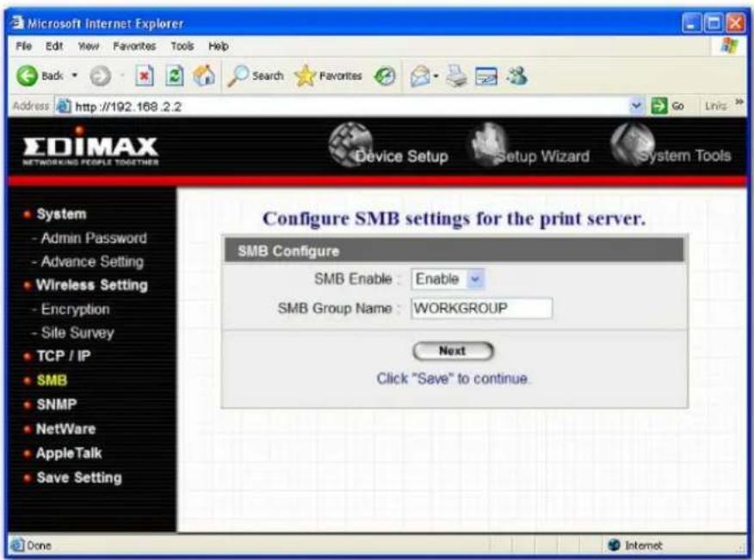Image resolution: width=754 pixels, height=560 pixels.
Task: Expand the address bar history dropdown
Action: pyautogui.click(x=636, y=106)
